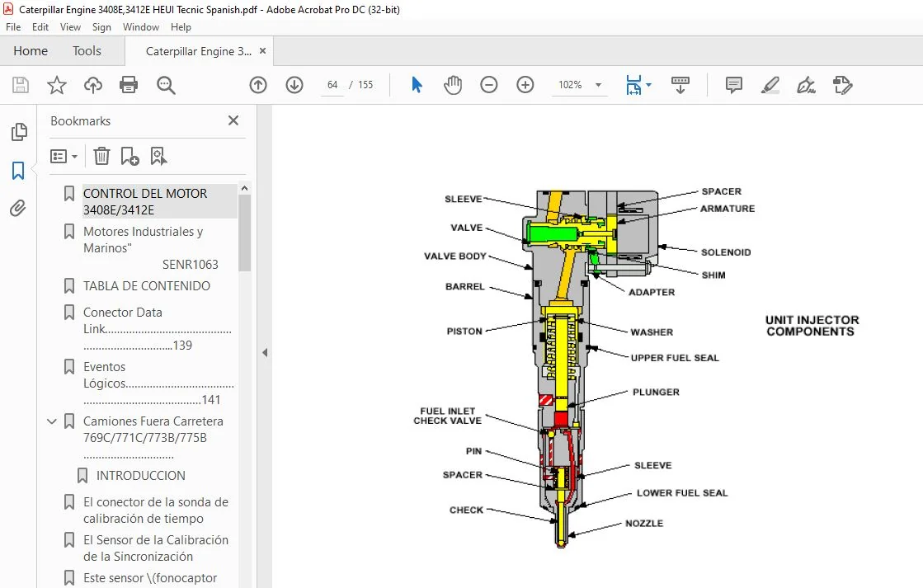The width and height of the screenshot is (923, 588).
Task: Select the Este sensor fonocaptor bookmark
Action: [150, 578]
